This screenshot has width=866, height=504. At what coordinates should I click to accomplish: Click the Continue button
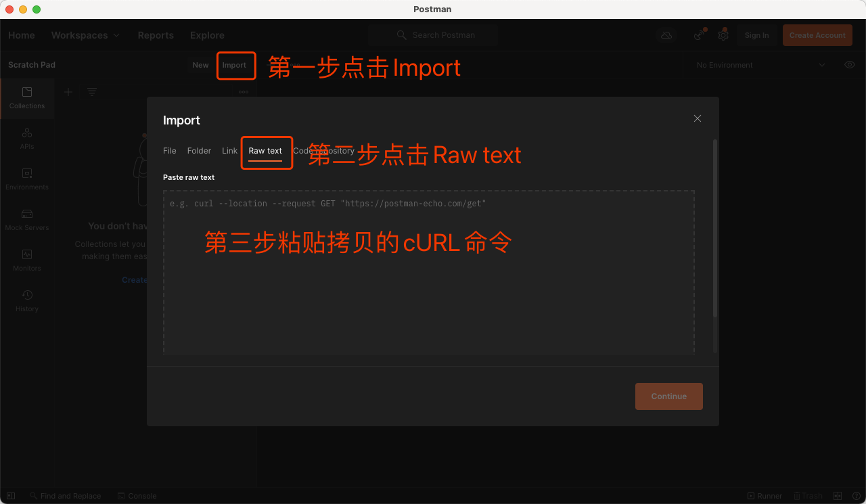coord(669,396)
